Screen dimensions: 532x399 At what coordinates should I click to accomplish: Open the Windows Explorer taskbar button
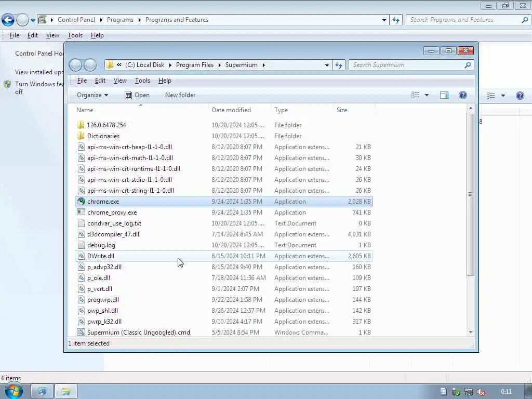66,392
